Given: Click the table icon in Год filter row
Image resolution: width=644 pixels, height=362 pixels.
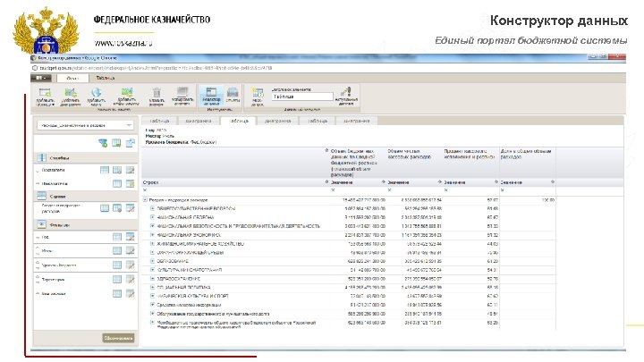Looking at the screenshot, I should tap(117, 237).
